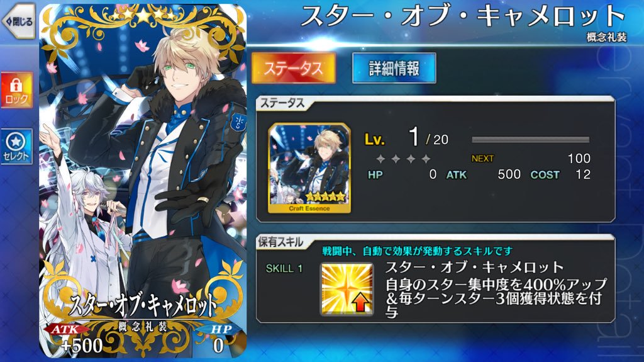Click the large card illustration
Viewport: 644px width, 362px height.
pyautogui.click(x=143, y=181)
